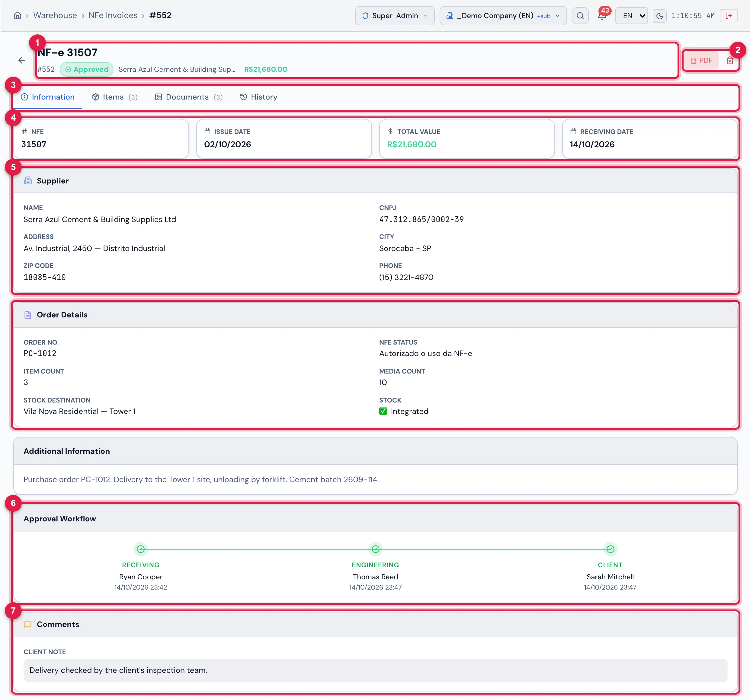Click the Total Value R$21,680.00 card
Viewport: 750px width, 700px height.
(467, 138)
